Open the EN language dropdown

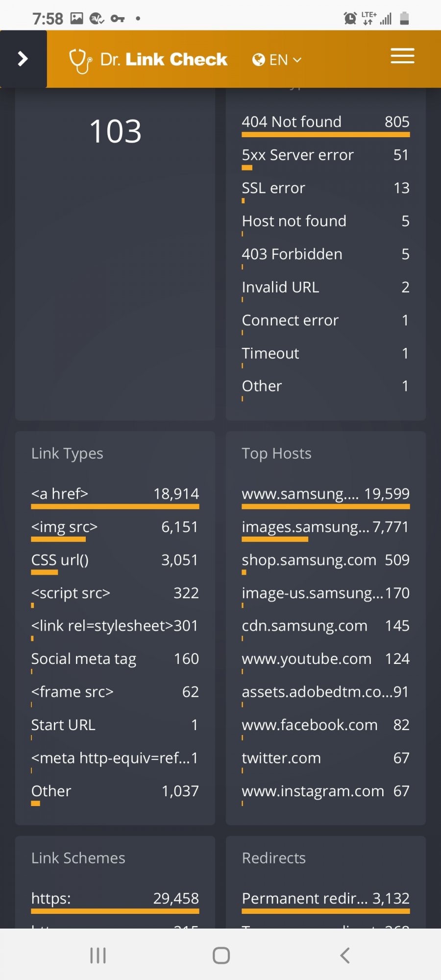pyautogui.click(x=277, y=60)
